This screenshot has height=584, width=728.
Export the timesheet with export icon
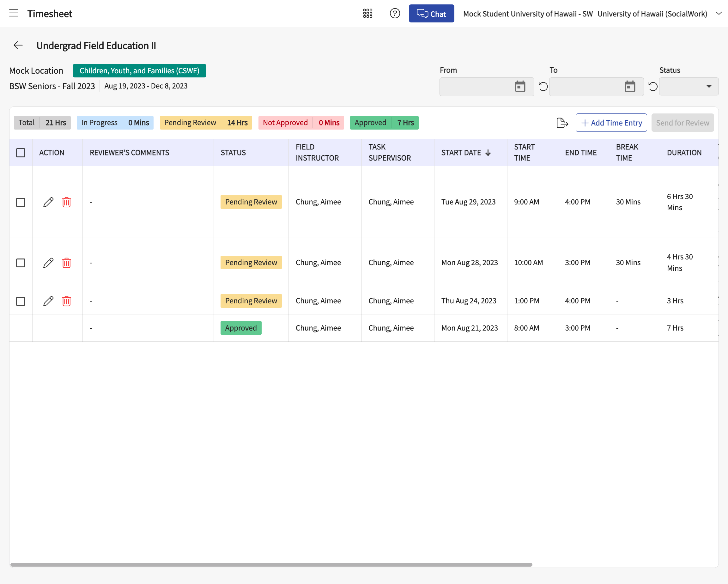[x=562, y=123]
